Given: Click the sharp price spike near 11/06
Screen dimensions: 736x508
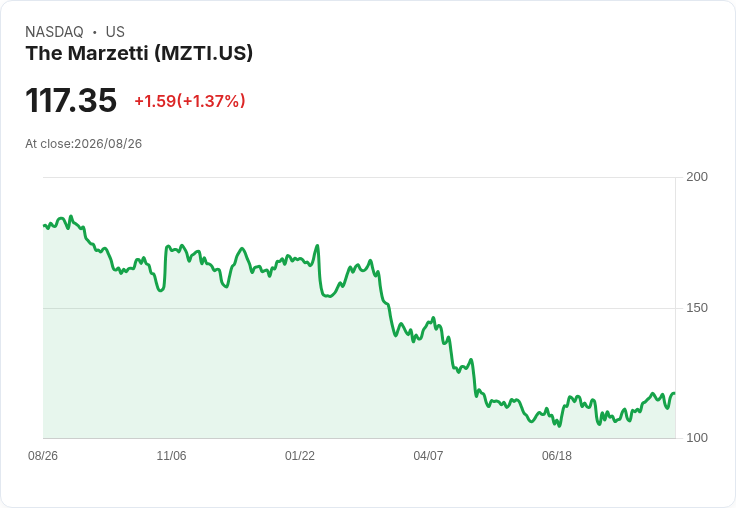Looking at the screenshot, I should [168, 246].
